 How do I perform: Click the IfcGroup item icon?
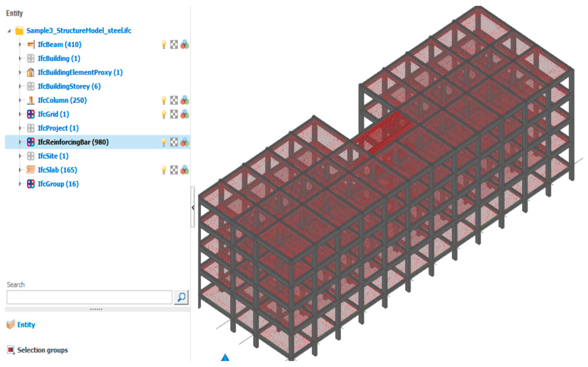pos(31,184)
